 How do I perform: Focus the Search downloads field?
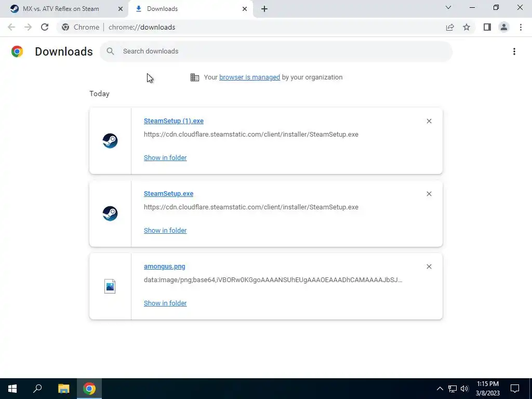pos(276,51)
